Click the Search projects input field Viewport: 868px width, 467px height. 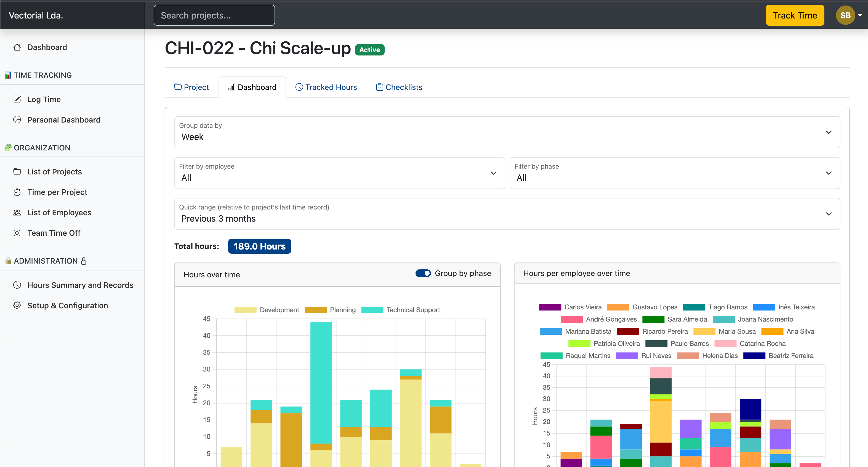point(214,15)
